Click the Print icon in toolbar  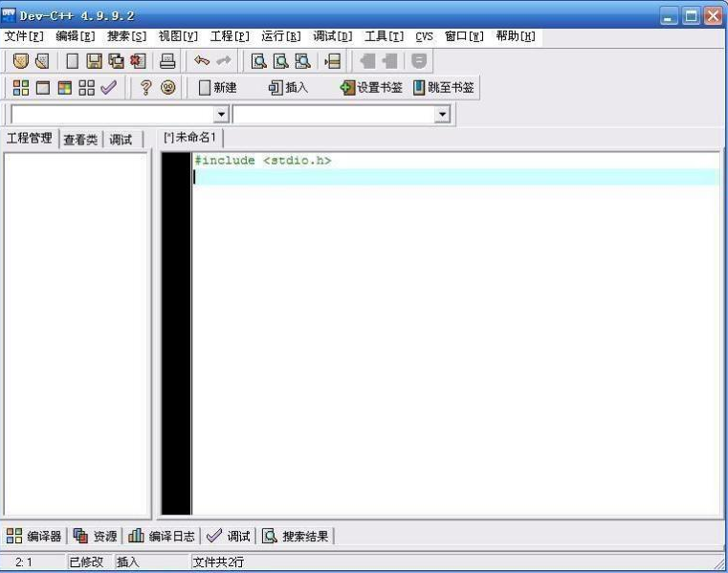click(x=167, y=61)
